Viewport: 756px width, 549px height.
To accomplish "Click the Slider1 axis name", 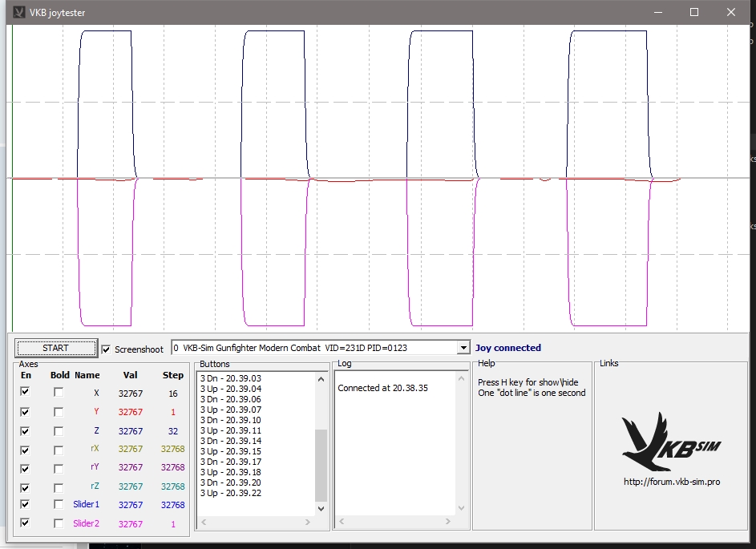I will 87,504.
